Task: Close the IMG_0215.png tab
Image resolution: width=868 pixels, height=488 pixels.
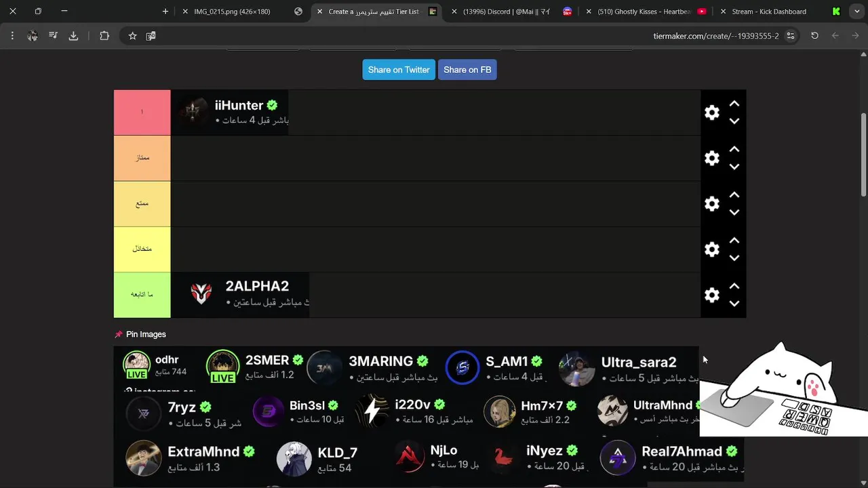Action: click(x=185, y=12)
